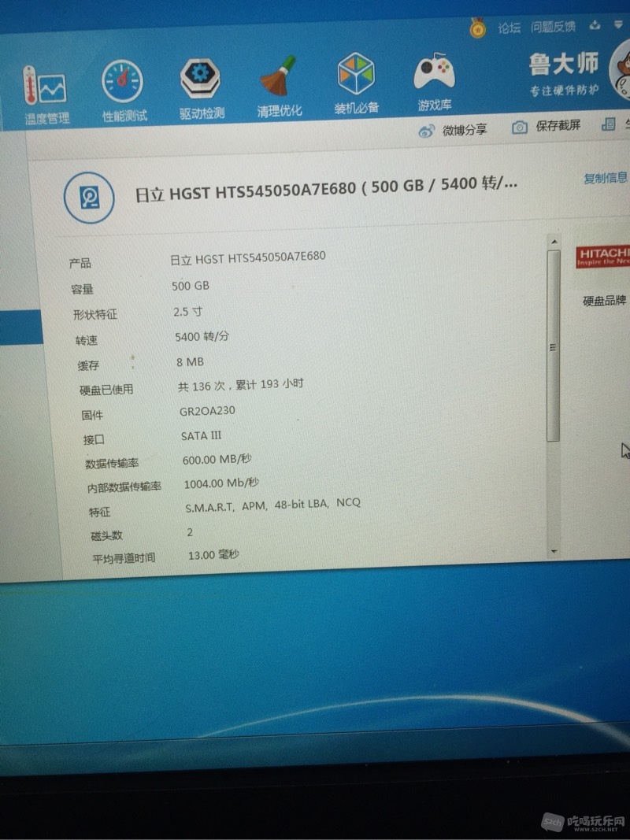Image resolution: width=630 pixels, height=840 pixels.
Task: Click the report icon beside 保存截屏
Action: point(608,124)
